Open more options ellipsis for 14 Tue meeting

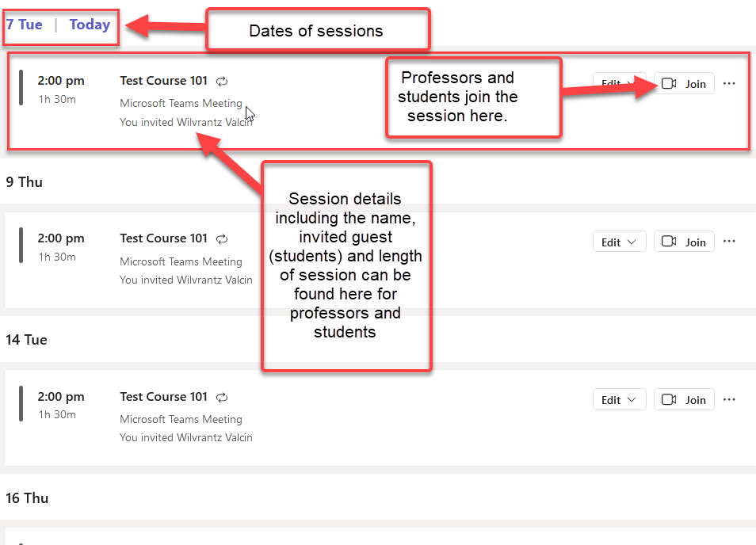tap(729, 399)
